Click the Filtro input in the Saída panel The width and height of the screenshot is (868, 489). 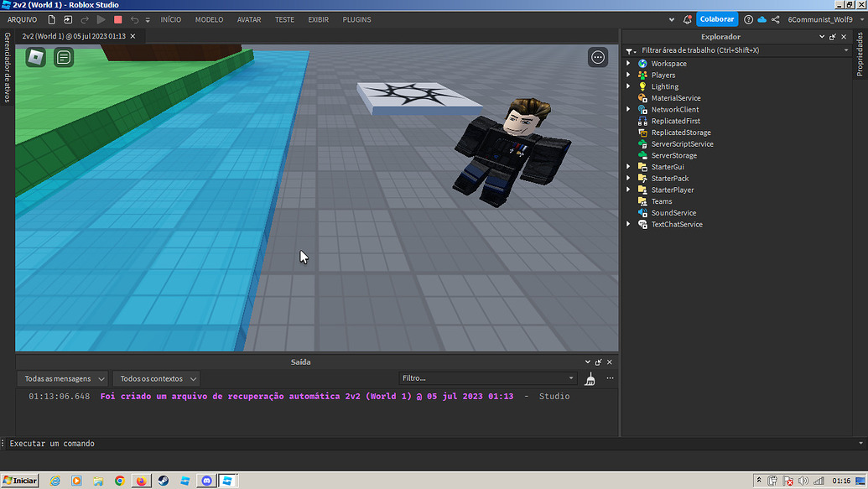(x=486, y=378)
